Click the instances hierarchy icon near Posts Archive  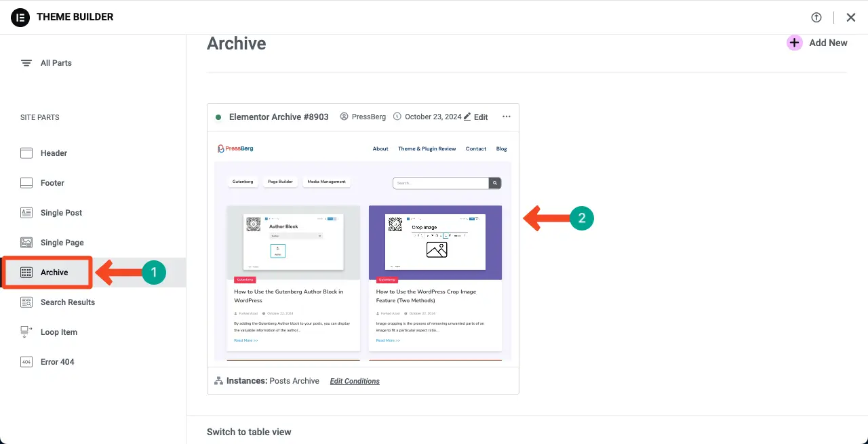(218, 380)
